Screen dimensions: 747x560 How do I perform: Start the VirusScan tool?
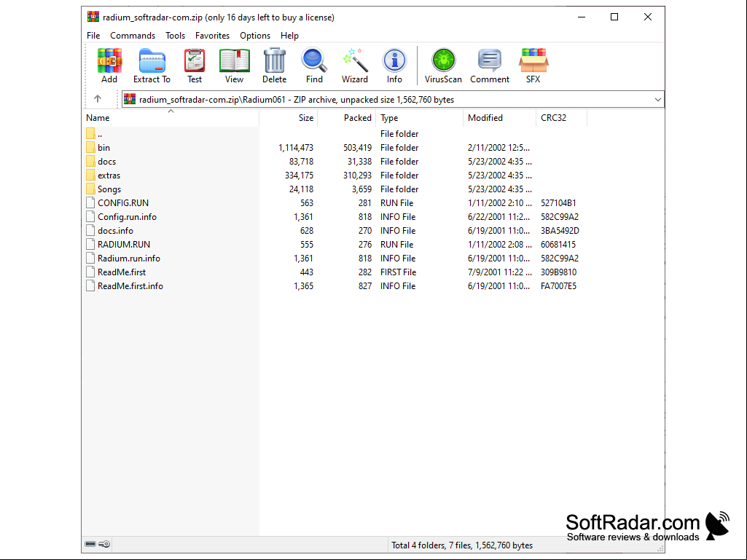443,66
